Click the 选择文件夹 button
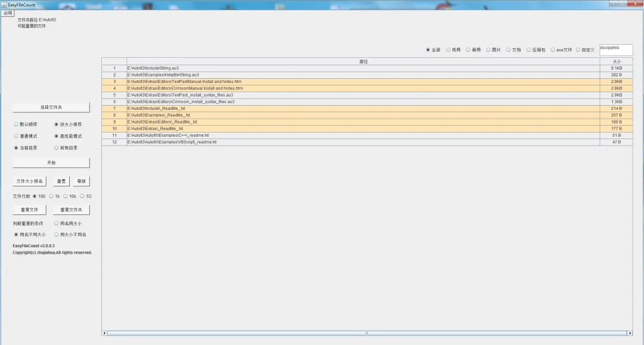Viewport: 644px width, 345px height. (51, 107)
